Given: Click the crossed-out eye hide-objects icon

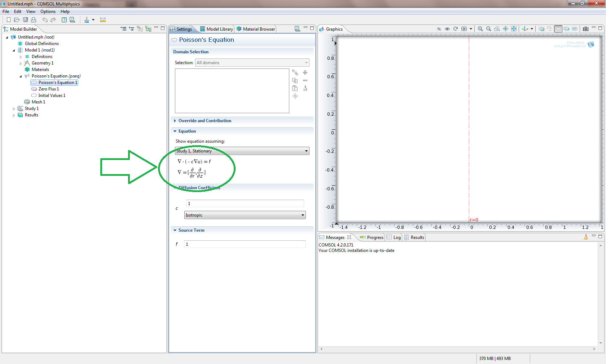Looking at the screenshot, I should point(439,29).
